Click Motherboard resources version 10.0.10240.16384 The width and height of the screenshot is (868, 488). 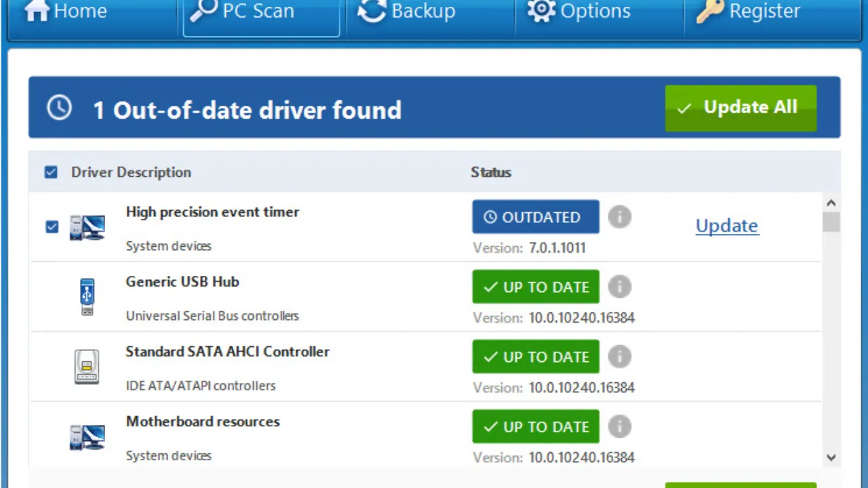tap(582, 457)
